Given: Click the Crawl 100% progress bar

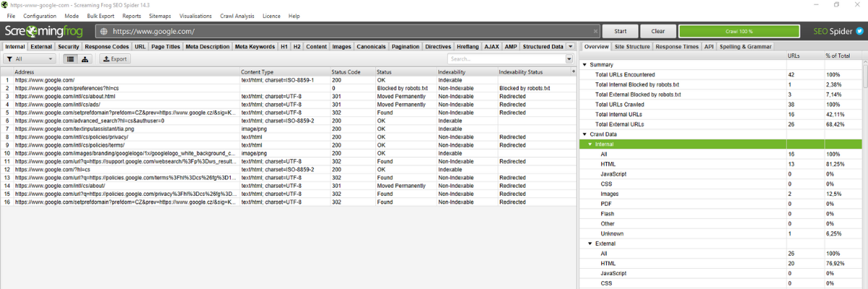Looking at the screenshot, I should click(x=739, y=32).
